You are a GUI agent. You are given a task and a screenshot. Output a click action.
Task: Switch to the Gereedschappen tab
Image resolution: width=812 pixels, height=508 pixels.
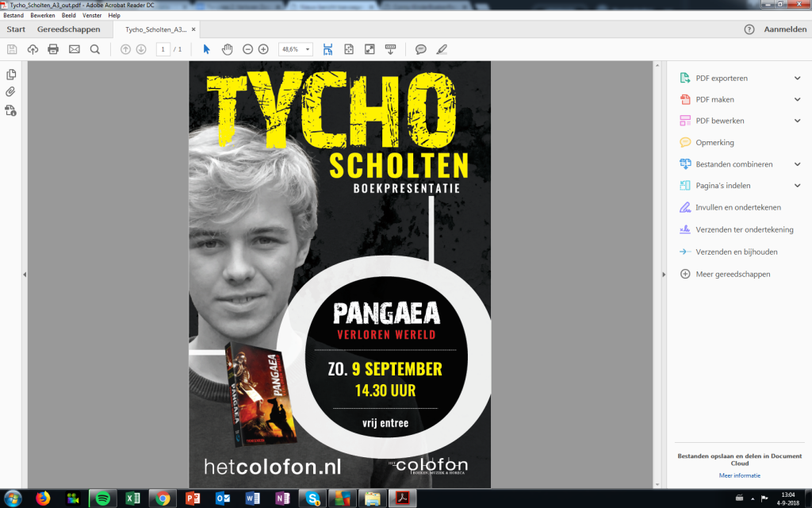[69, 29]
